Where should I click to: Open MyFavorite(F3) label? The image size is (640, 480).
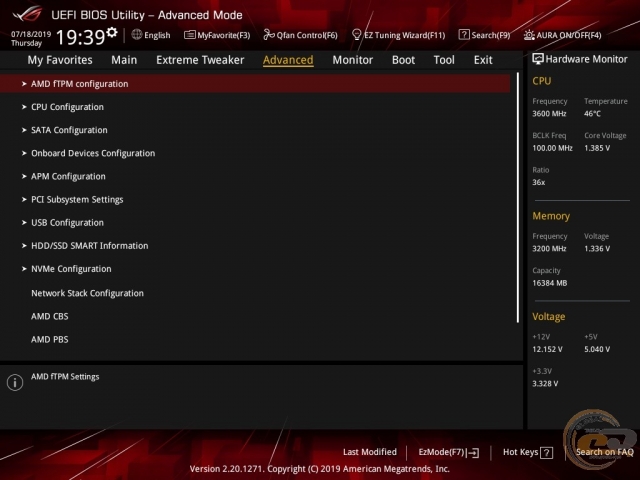(x=224, y=35)
